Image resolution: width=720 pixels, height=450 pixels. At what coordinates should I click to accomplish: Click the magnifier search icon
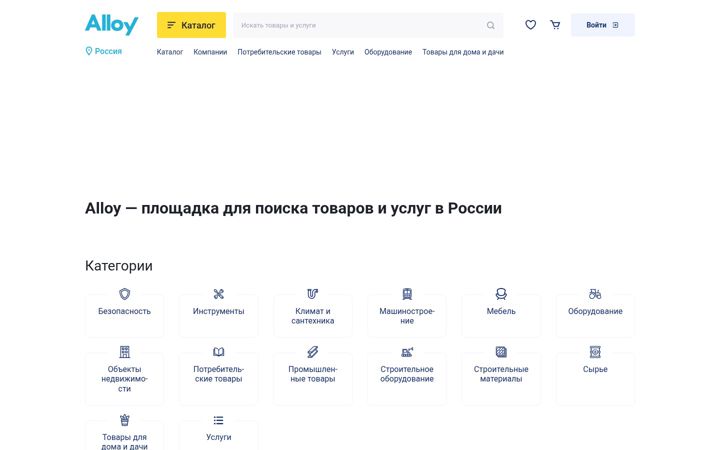(x=490, y=25)
